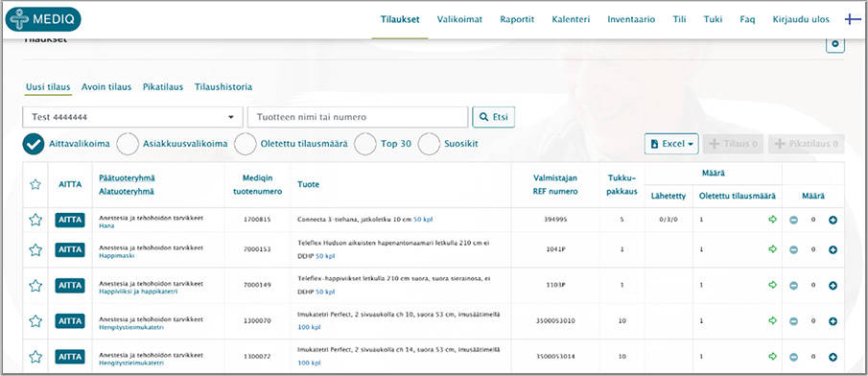Viewport: 868px width, 376px height.
Task: Click the Mediq logo
Action: pyautogui.click(x=43, y=19)
